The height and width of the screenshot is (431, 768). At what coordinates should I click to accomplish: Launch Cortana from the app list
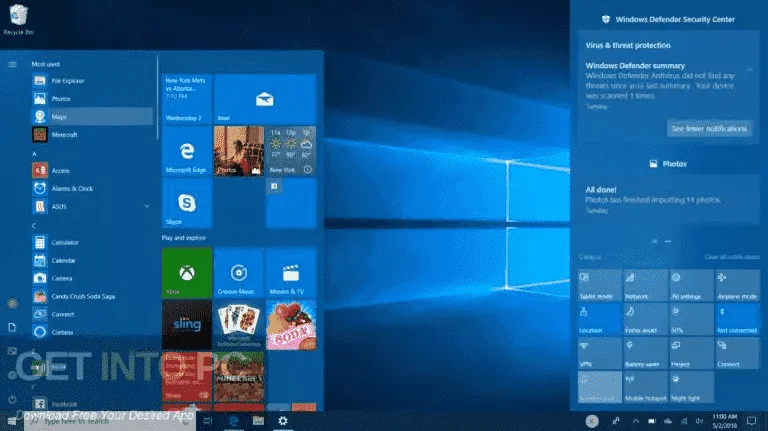pos(92,332)
